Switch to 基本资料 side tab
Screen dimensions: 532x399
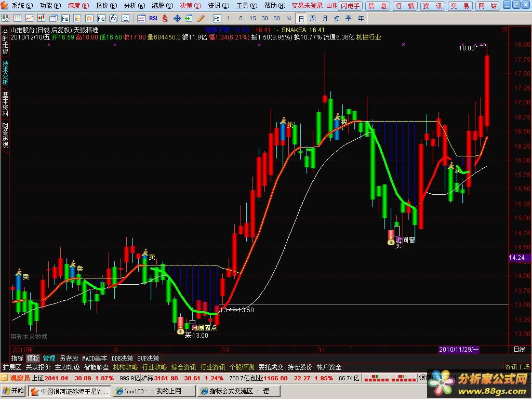(5, 104)
